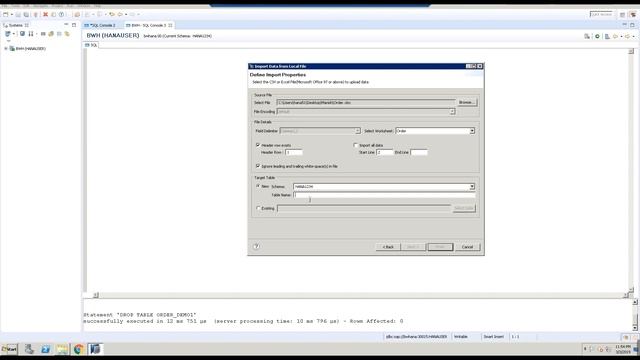This screenshot has height=360, width=640.
Task: Click the End Line input field
Action: 419,152
